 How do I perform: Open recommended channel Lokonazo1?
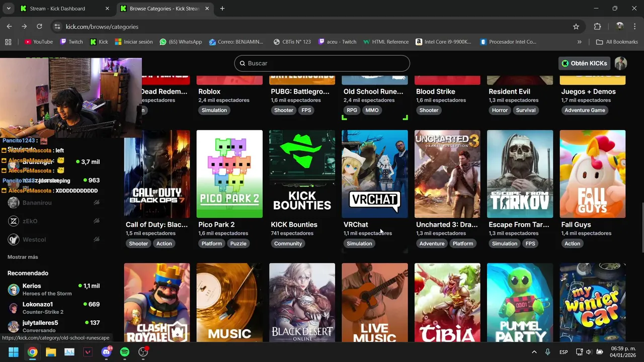coord(54,308)
